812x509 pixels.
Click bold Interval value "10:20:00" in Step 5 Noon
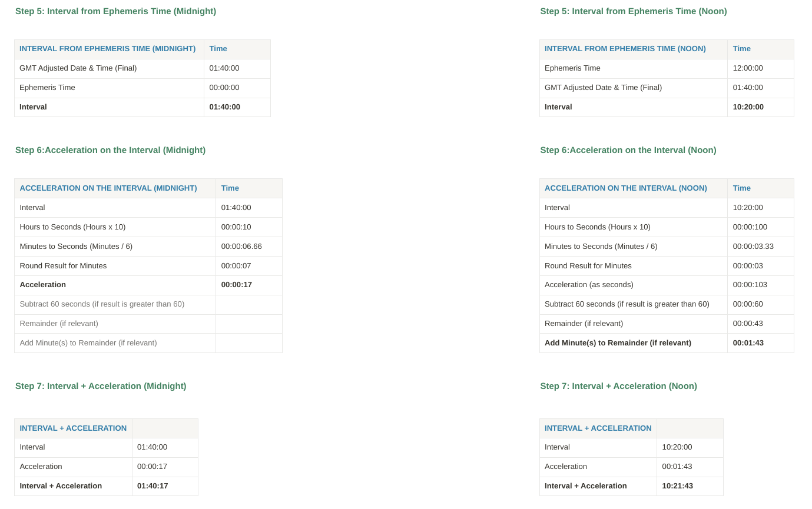click(748, 107)
